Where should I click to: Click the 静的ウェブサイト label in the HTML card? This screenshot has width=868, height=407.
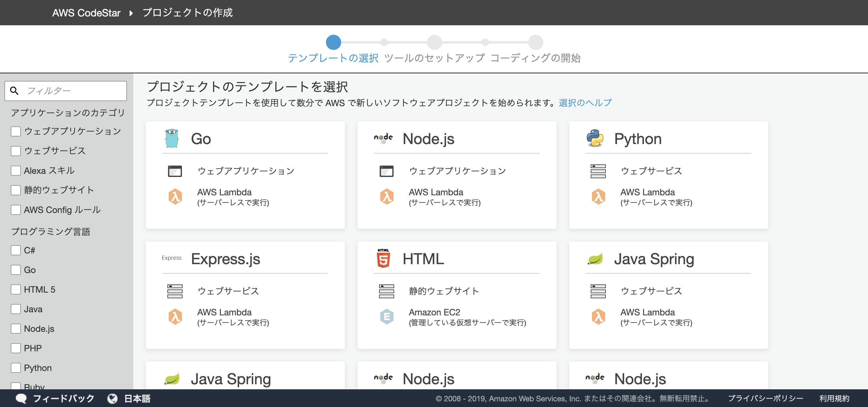point(444,291)
